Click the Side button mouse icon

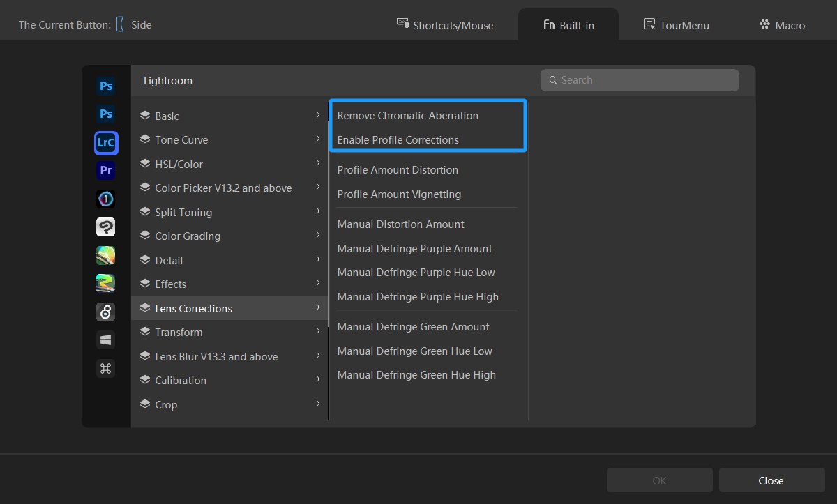120,24
